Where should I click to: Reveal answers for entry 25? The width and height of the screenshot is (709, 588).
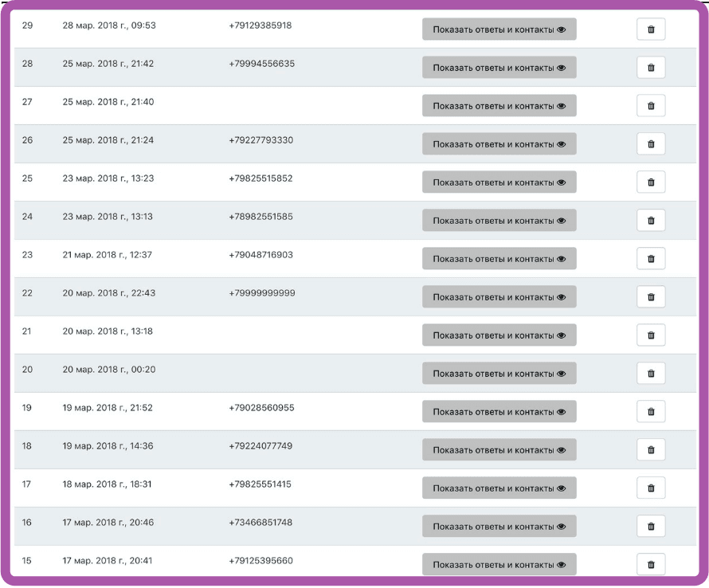point(499,182)
